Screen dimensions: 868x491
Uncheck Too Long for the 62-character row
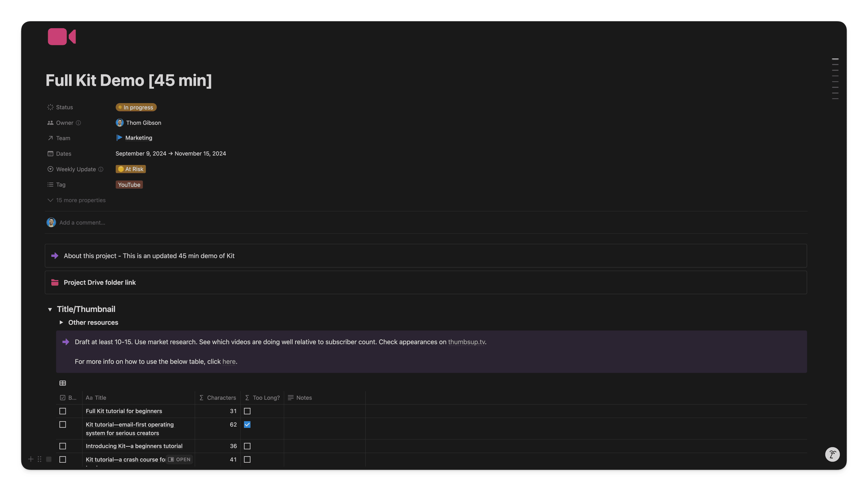click(x=247, y=424)
